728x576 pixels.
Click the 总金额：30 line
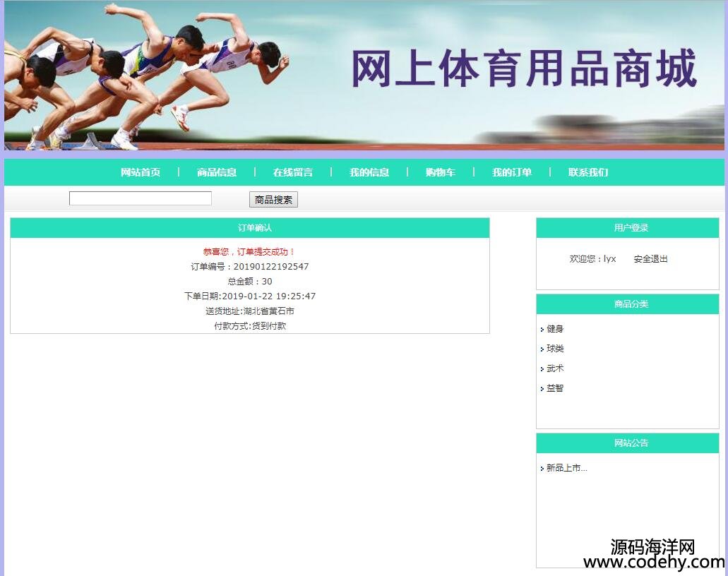point(250,281)
